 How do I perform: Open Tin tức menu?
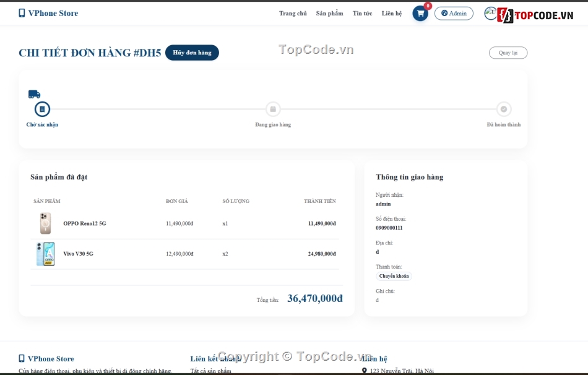point(362,14)
